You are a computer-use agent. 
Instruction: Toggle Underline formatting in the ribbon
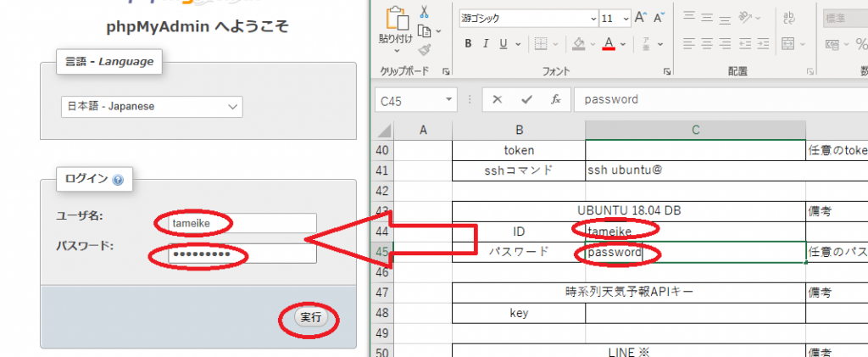point(504,44)
